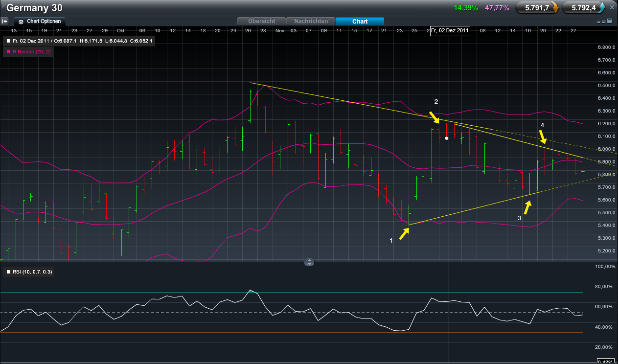Select the Fr, 02 Dez 2011 date marker

click(450, 31)
